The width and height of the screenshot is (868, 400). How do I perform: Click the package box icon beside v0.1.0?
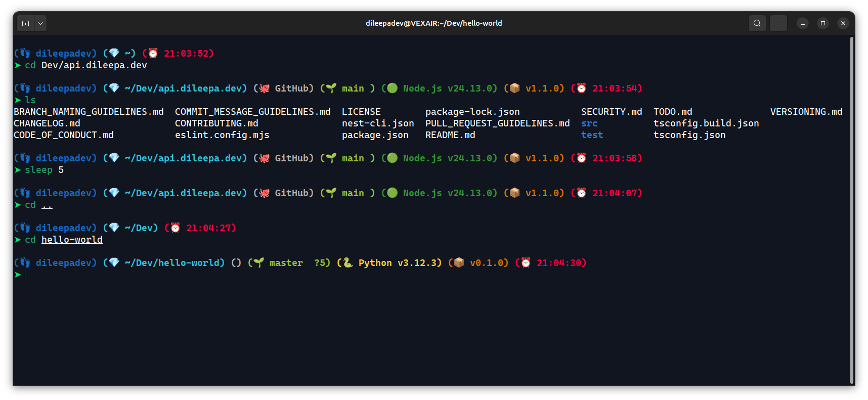(x=459, y=262)
